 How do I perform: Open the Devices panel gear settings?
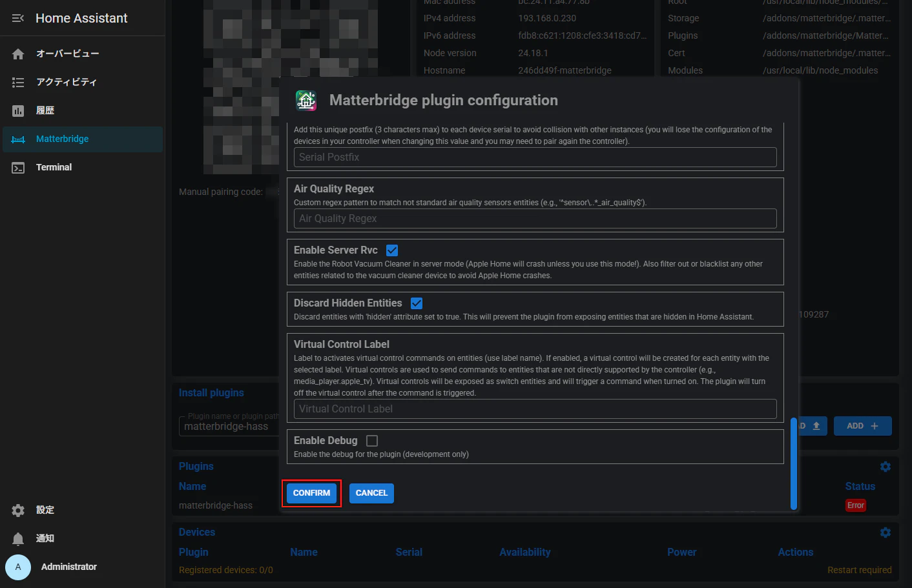[886, 532]
